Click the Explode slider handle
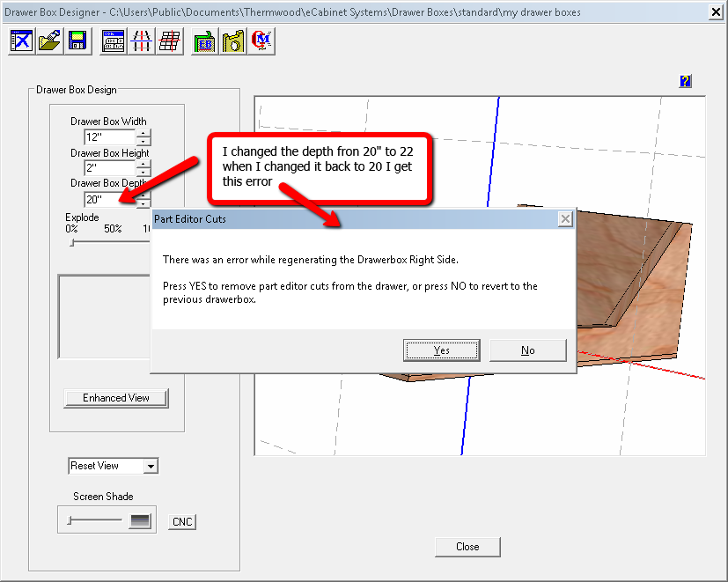Image resolution: width=728 pixels, height=582 pixels. (x=72, y=243)
